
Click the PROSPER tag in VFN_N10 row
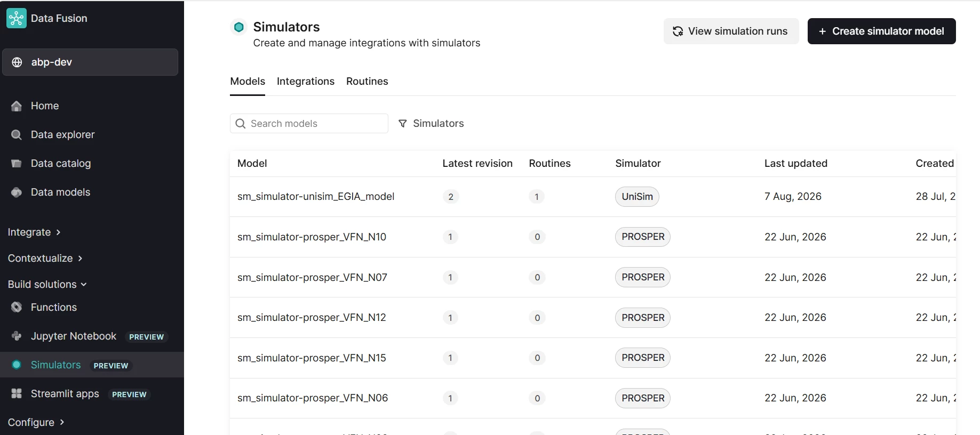tap(643, 237)
